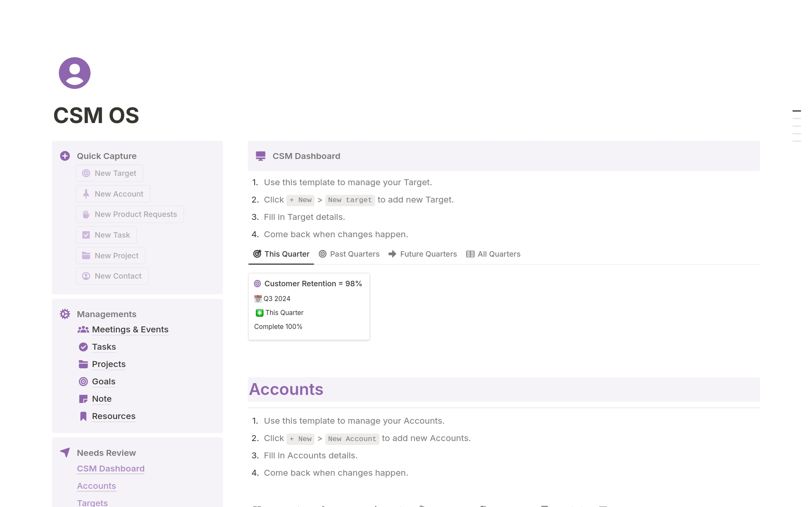Image resolution: width=812 pixels, height=507 pixels.
Task: Switch to the Past Quarters tab
Action: (349, 254)
